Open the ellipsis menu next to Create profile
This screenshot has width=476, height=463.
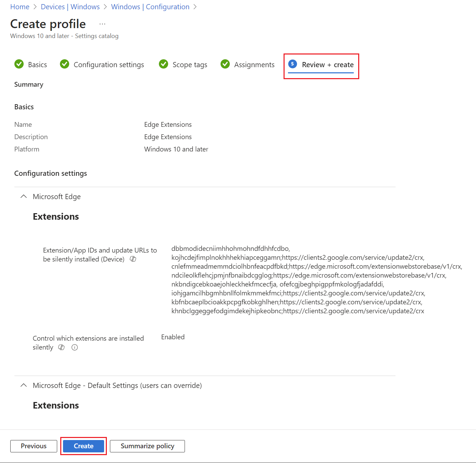pyautogui.click(x=102, y=23)
